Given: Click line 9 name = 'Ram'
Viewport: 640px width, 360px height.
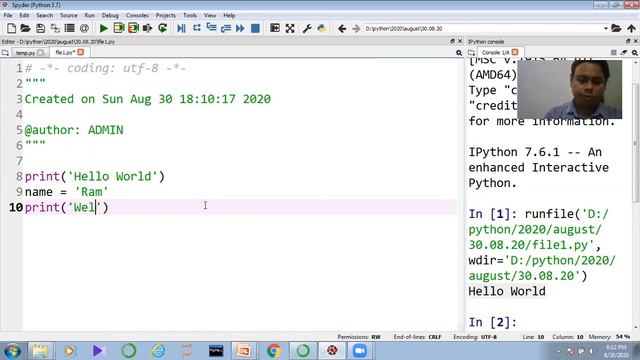Looking at the screenshot, I should [67, 192].
